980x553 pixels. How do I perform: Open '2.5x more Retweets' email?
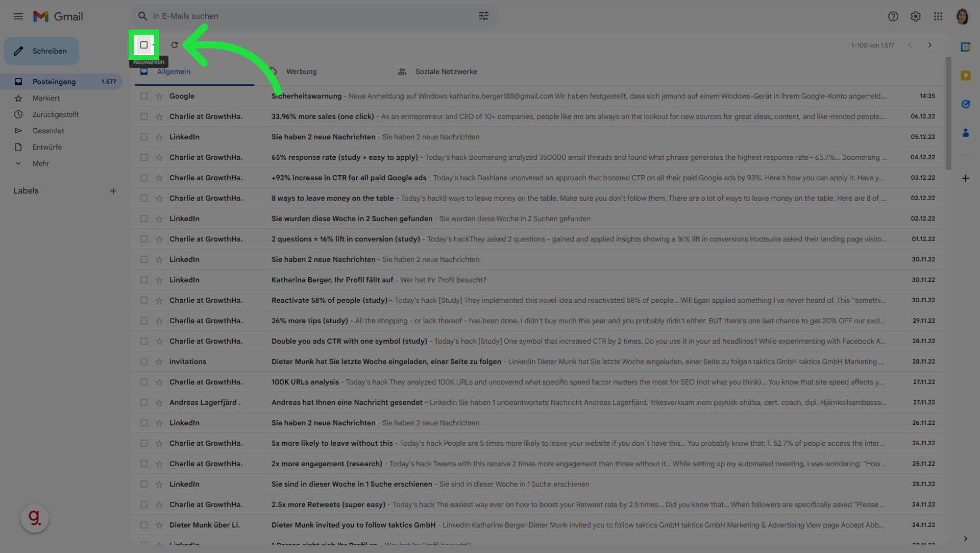point(536,504)
